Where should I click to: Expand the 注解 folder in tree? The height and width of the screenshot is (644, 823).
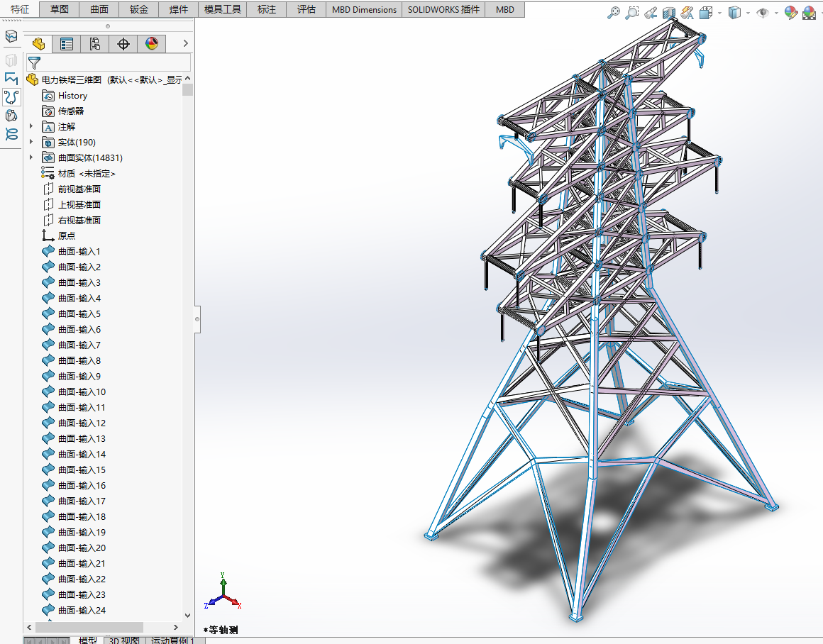click(x=31, y=126)
